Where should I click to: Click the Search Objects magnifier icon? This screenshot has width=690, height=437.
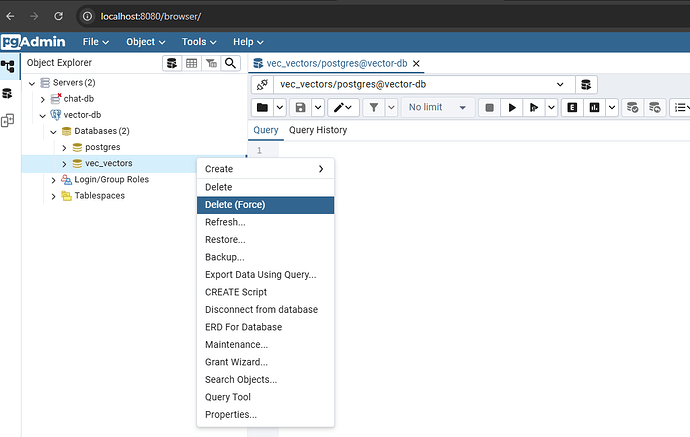coord(231,63)
